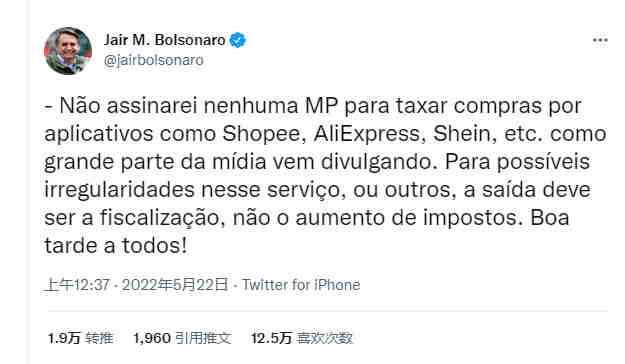The width and height of the screenshot is (625, 364).
Task: Click the closing text tarde a todos!
Action: 116,246
